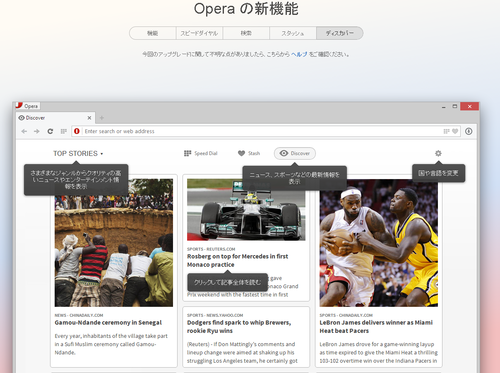Click the tooltip 国や言語を変更
This screenshot has width=500, height=373.
[x=438, y=173]
